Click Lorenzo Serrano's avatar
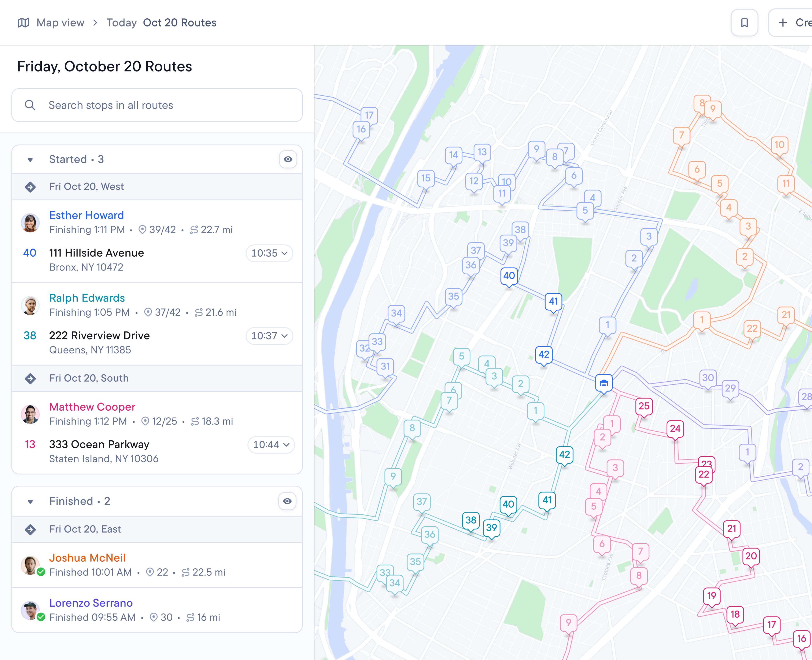Screen dimensions: 812x660 coord(30,610)
